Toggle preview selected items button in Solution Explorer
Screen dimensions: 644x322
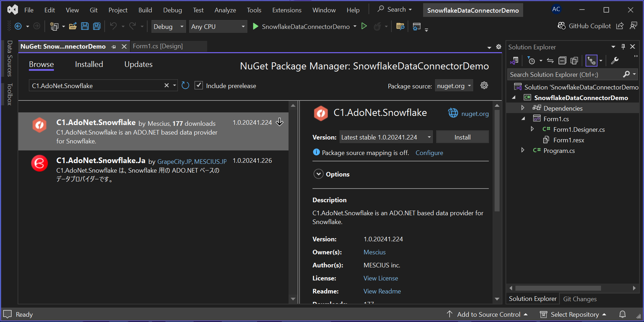(591, 61)
